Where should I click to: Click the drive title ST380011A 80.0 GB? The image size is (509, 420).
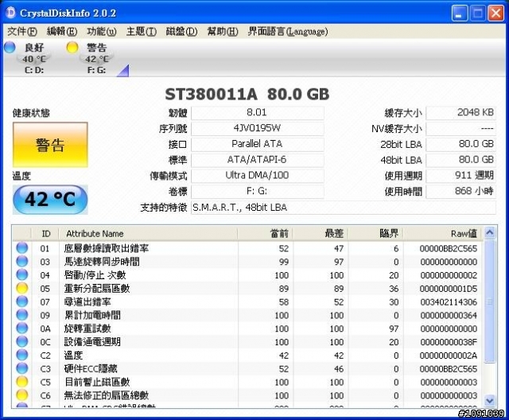[x=247, y=95]
